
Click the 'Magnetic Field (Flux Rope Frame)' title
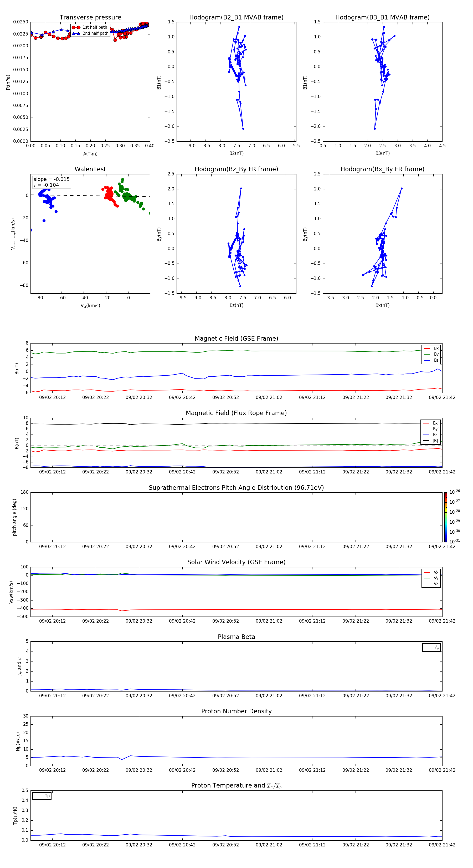[x=236, y=413]
